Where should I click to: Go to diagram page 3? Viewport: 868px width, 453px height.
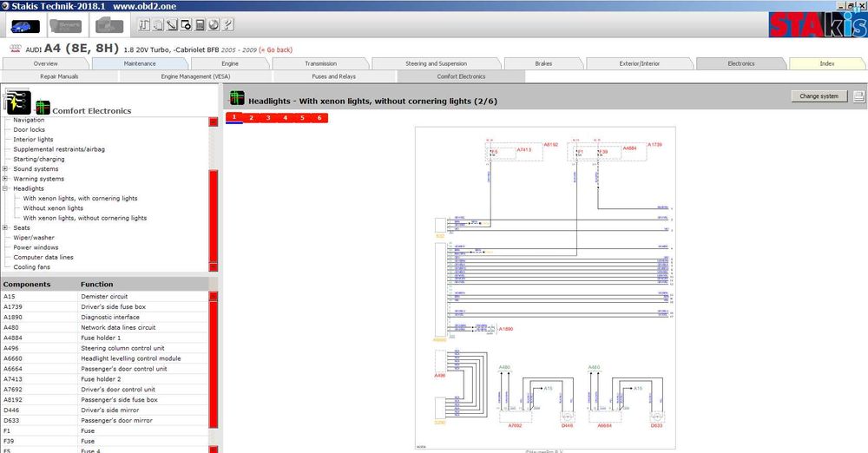point(268,118)
